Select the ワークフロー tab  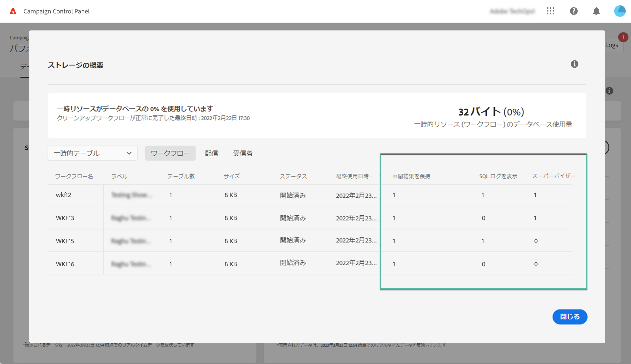point(170,153)
